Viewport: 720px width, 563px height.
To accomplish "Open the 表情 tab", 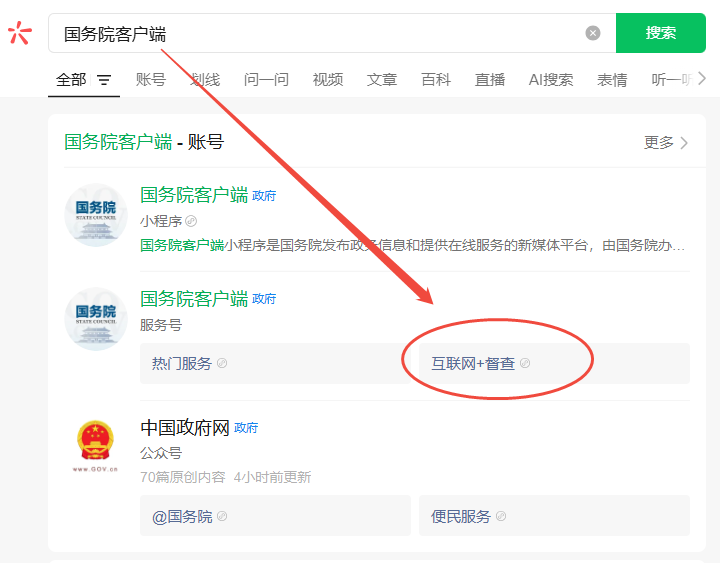I will point(612,80).
